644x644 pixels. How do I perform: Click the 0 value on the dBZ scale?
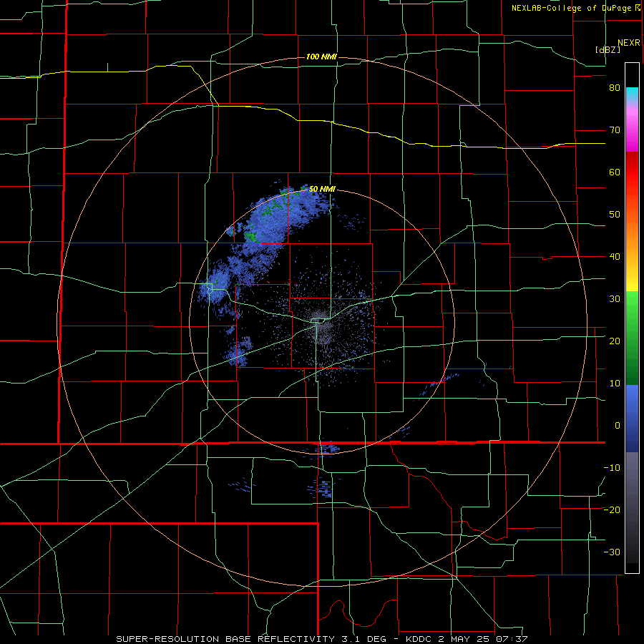(x=618, y=426)
